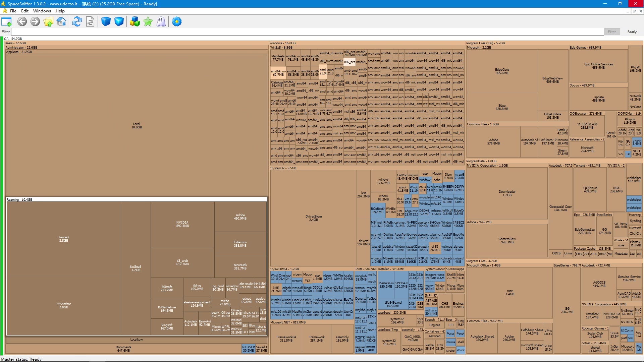Image resolution: width=644 pixels, height=362 pixels.
Task: Select the DriverStore 2.4GB block
Action: [314, 218]
